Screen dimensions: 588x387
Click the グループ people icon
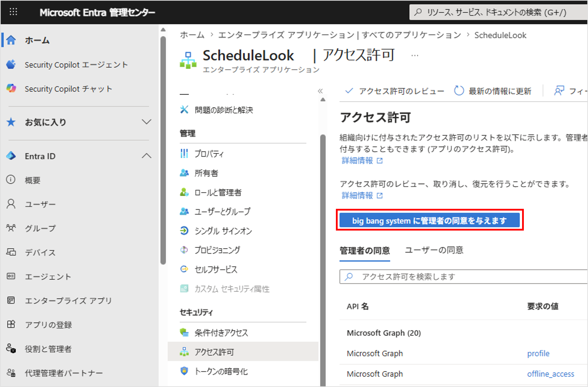tap(11, 228)
